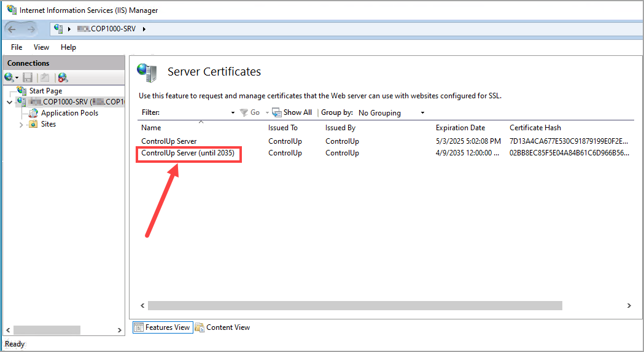Sort by the Certificate Hash column header
Screen dimensions: 644x352
tap(535, 128)
